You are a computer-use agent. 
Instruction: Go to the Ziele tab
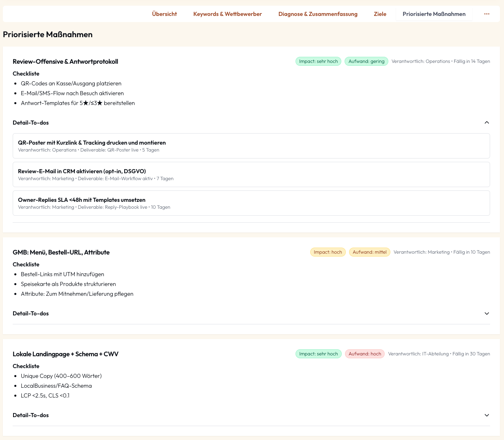[x=380, y=13]
